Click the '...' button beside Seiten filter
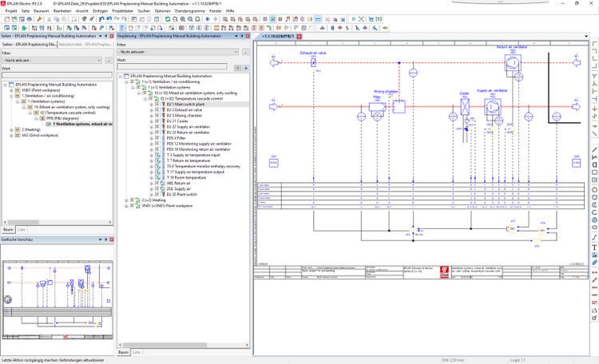The height and width of the screenshot is (364, 599). coord(109,60)
